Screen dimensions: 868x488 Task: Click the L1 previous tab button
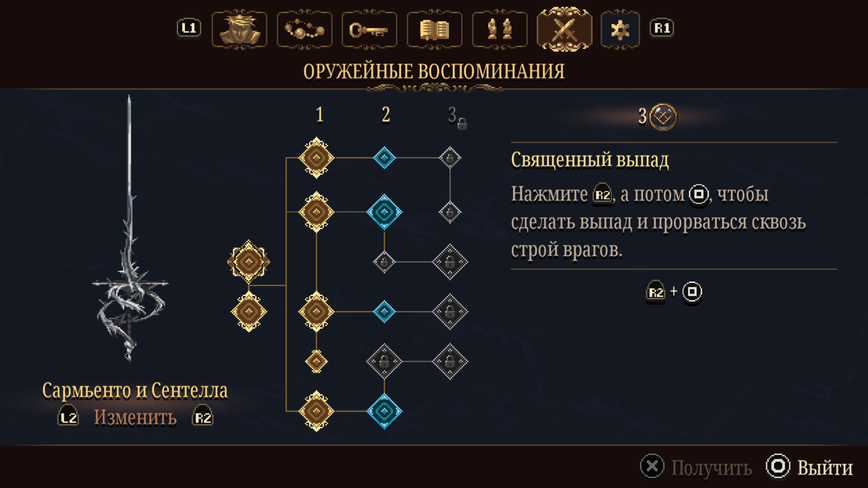coord(189,28)
